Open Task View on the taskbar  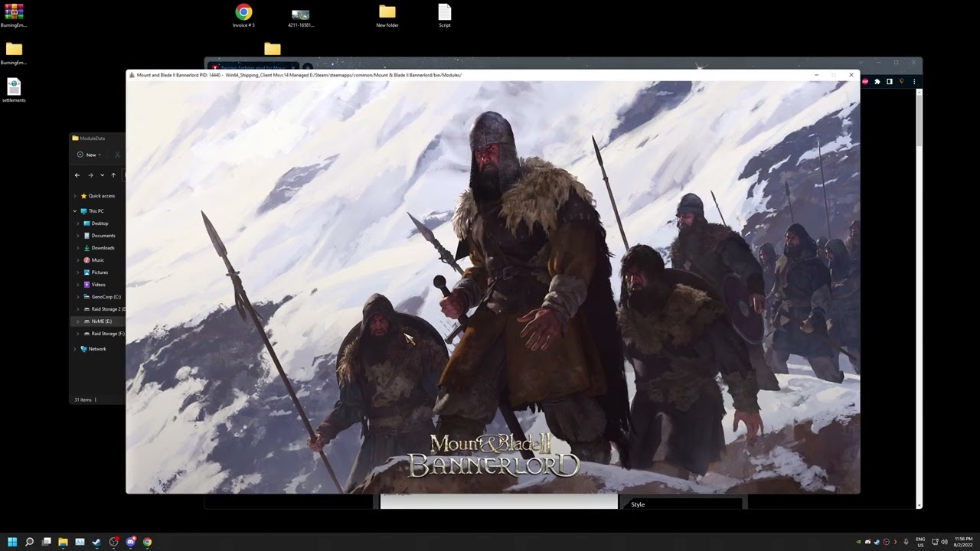click(x=46, y=542)
